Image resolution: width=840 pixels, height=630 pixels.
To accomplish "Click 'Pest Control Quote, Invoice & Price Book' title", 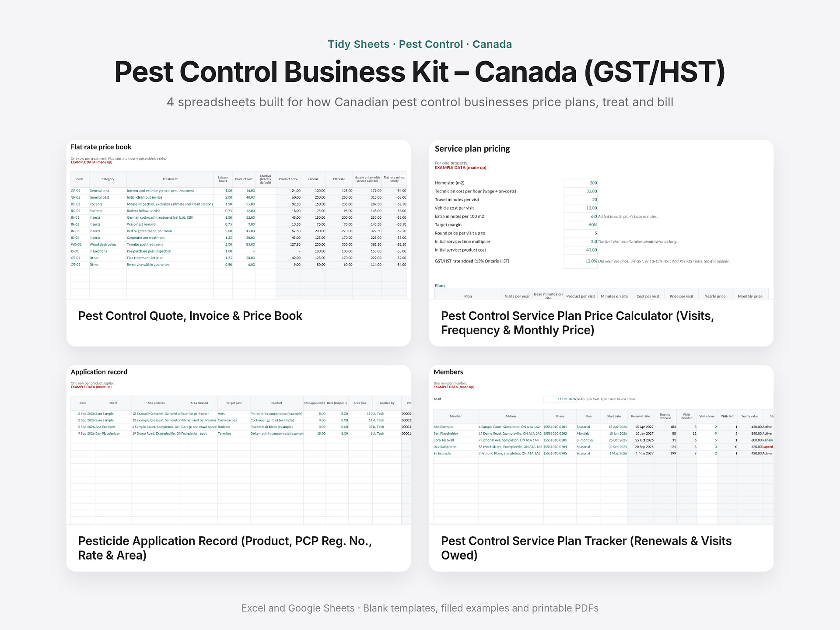I will [190, 316].
